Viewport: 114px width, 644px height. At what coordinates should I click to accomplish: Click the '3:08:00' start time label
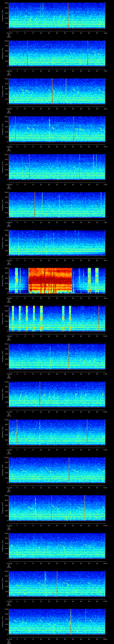(x=9, y=298)
